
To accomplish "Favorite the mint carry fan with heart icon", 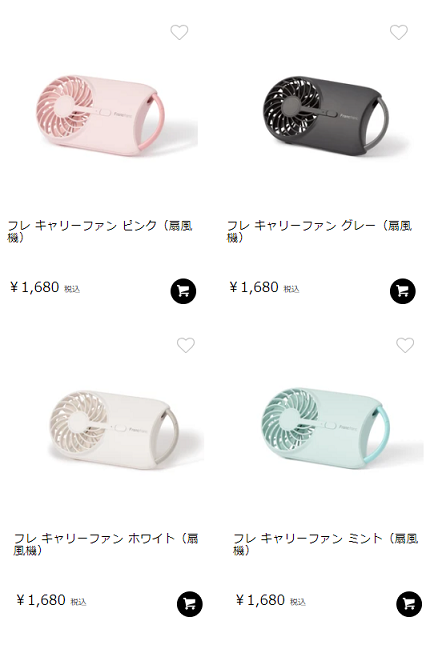I will (405, 345).
